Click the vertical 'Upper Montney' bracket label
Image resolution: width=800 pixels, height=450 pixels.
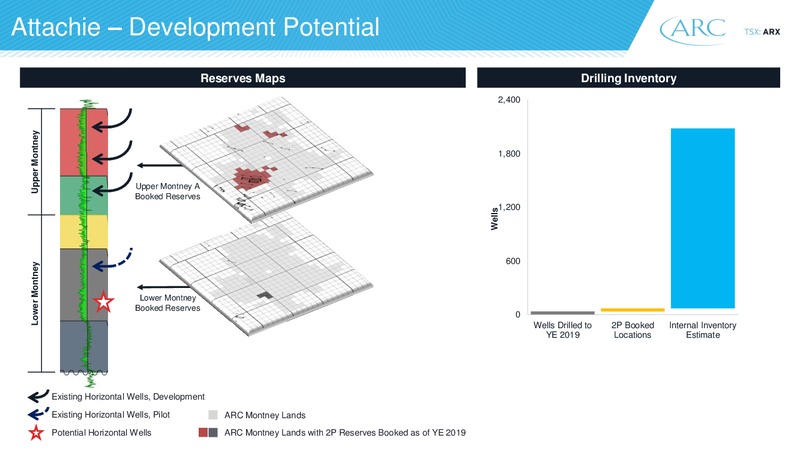point(35,162)
